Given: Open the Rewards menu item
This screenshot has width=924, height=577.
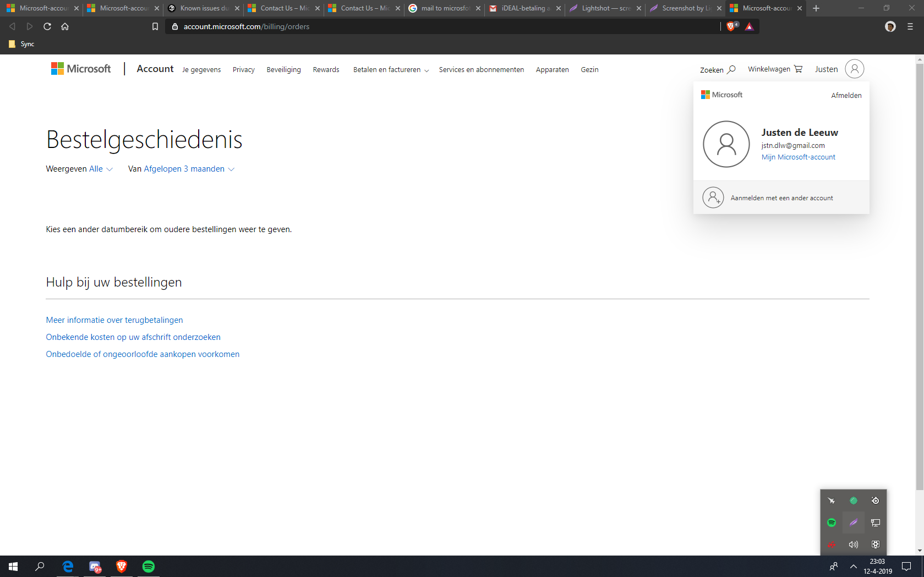Looking at the screenshot, I should coord(326,70).
